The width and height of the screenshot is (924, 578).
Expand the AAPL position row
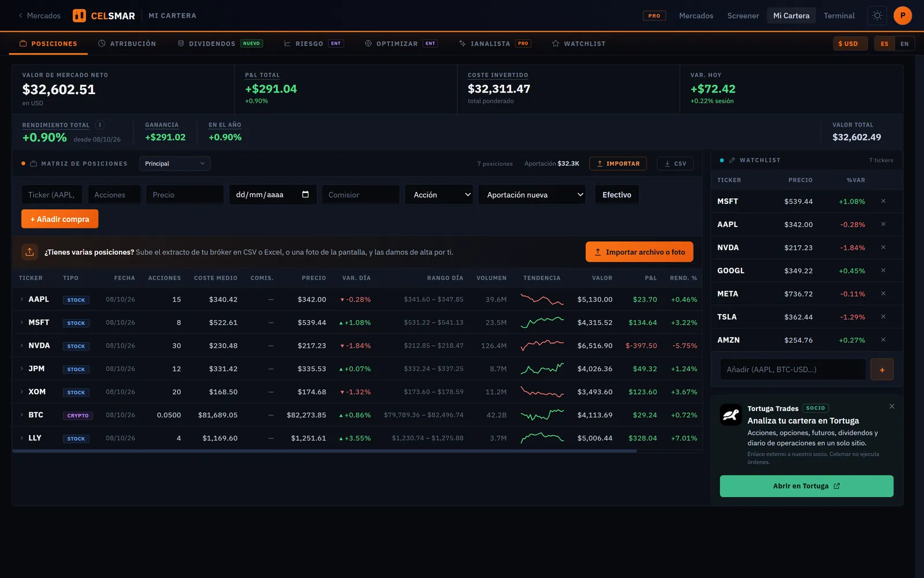[x=22, y=299]
